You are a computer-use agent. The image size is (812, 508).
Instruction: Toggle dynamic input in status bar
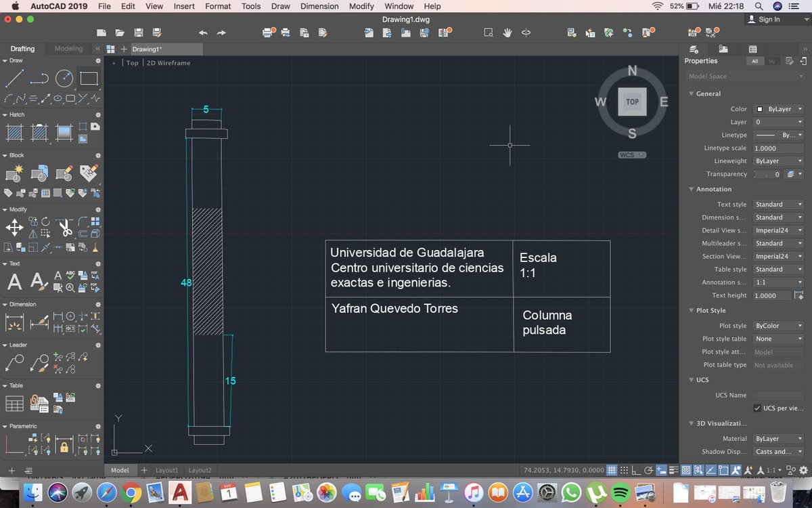pyautogui.click(x=660, y=470)
